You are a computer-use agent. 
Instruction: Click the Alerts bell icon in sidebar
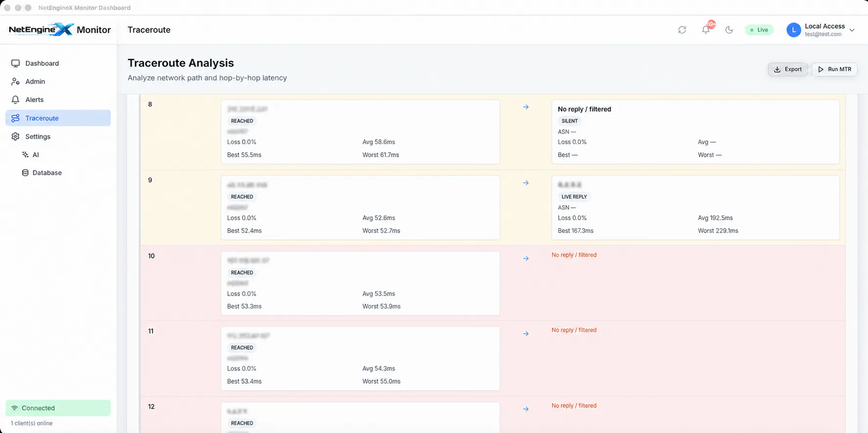click(16, 100)
